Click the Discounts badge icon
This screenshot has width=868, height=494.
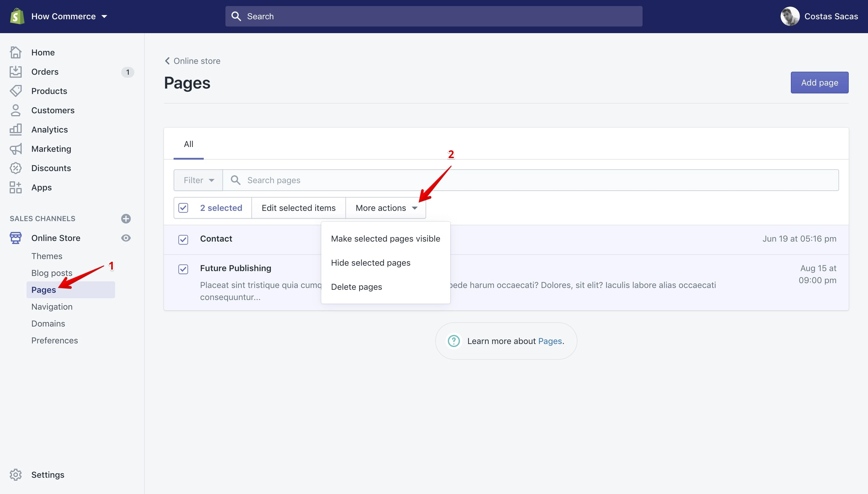click(x=16, y=168)
